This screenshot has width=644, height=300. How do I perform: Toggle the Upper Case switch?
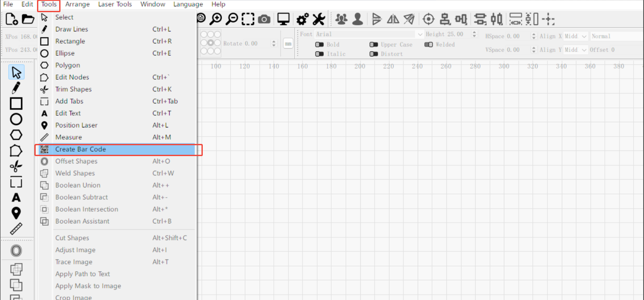[x=374, y=44]
